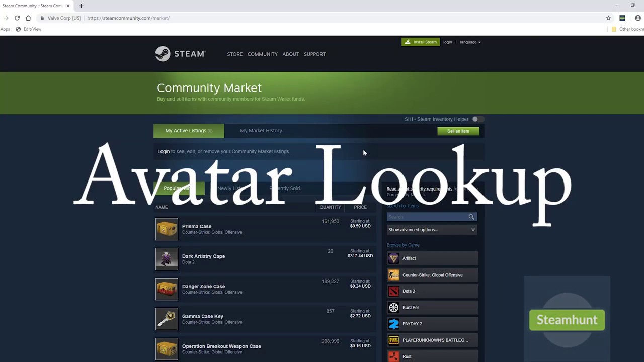Close the Steam Community browser tab

[x=68, y=6]
